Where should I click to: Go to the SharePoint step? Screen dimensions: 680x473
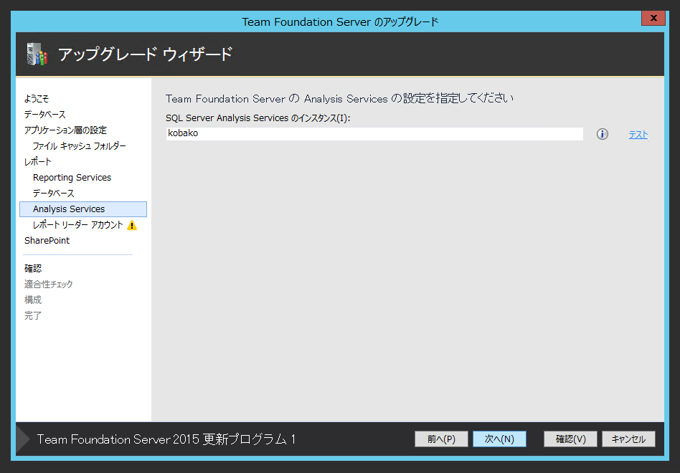(x=47, y=240)
